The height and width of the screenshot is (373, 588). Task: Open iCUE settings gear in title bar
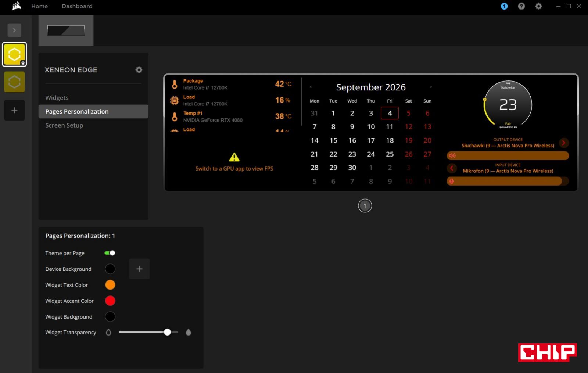coord(538,6)
